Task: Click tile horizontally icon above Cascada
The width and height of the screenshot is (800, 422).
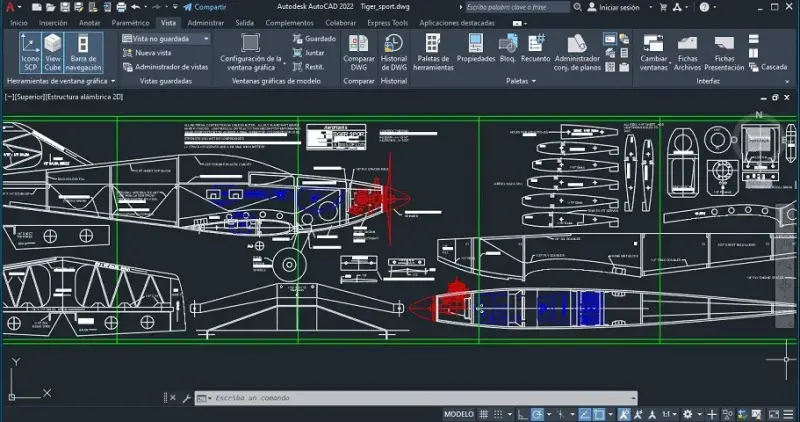Action: tap(754, 39)
